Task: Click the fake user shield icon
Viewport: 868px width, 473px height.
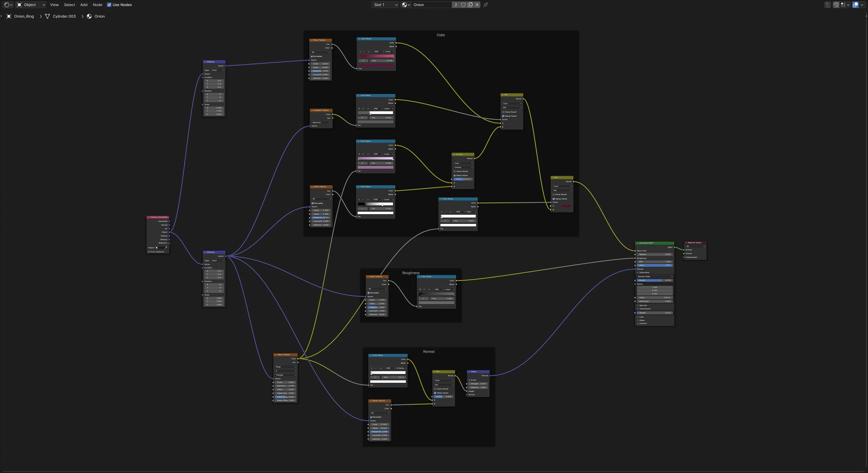Action: (x=463, y=5)
